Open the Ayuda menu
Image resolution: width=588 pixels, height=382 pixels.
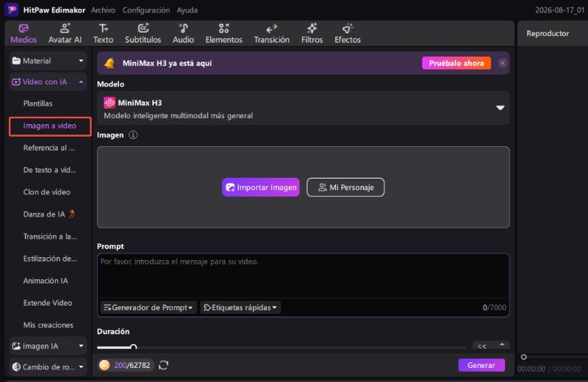click(187, 10)
